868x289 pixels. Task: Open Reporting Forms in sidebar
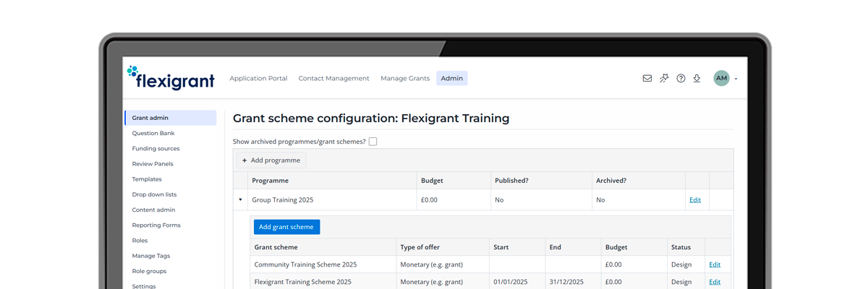(x=156, y=225)
